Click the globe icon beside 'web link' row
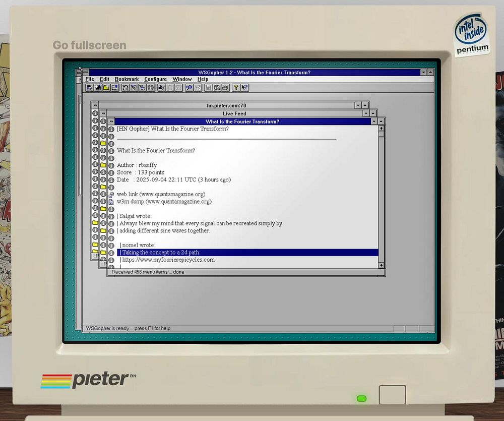This screenshot has width=504, height=421. click(x=111, y=195)
